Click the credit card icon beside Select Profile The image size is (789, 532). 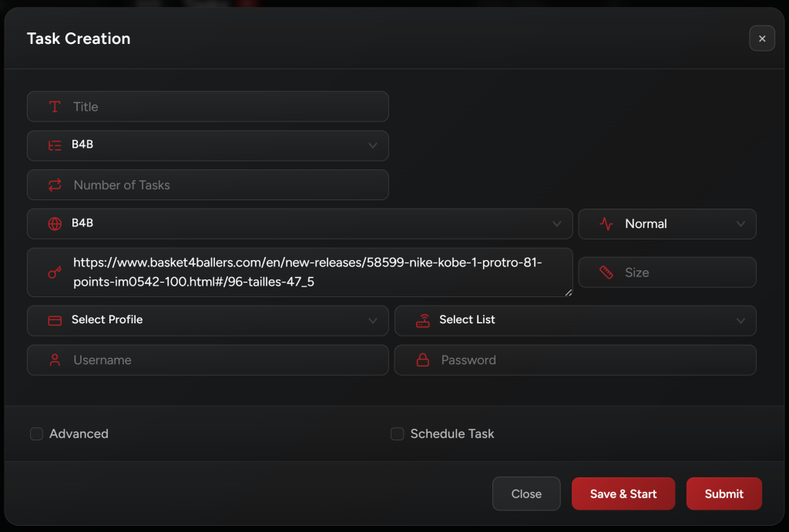pyautogui.click(x=55, y=320)
